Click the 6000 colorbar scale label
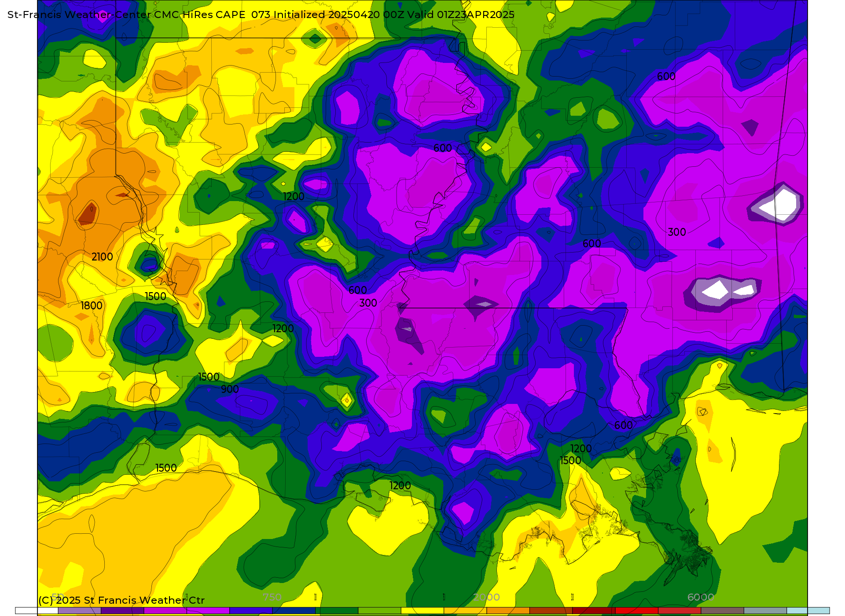845x616 pixels. click(x=701, y=597)
